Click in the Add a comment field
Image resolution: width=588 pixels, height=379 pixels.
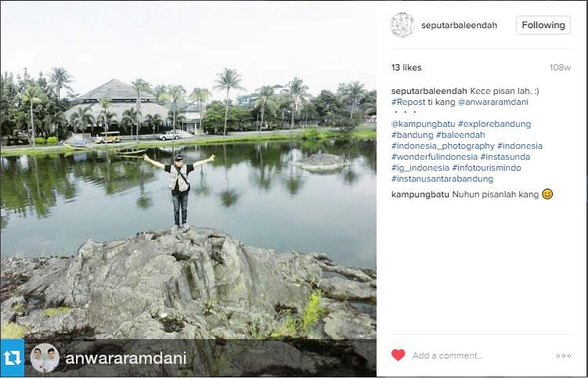pos(480,356)
